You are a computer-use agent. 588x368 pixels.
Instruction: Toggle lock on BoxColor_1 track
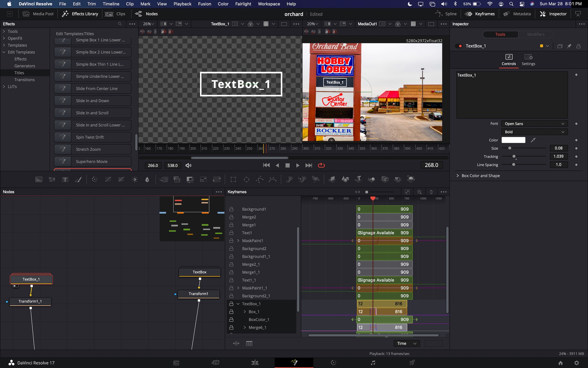click(231, 319)
